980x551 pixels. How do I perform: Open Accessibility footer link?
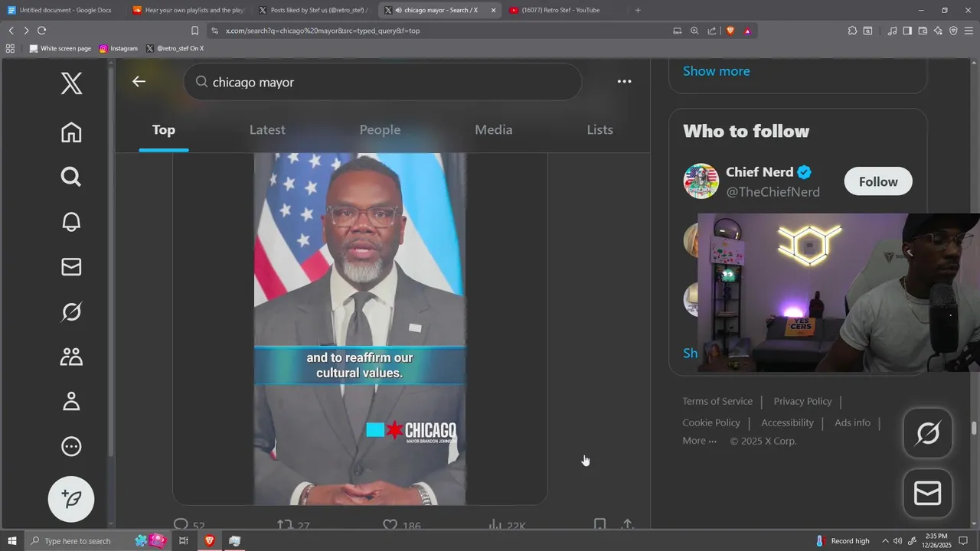point(787,422)
